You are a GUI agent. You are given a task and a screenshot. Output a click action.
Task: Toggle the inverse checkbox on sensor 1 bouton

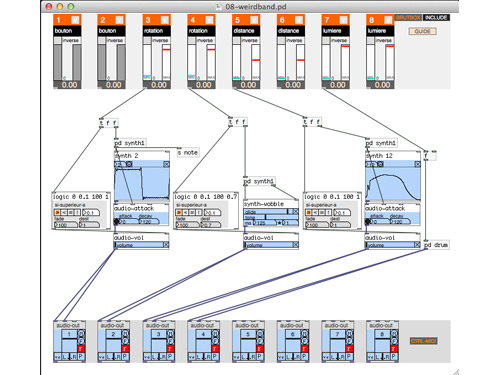coord(58,40)
